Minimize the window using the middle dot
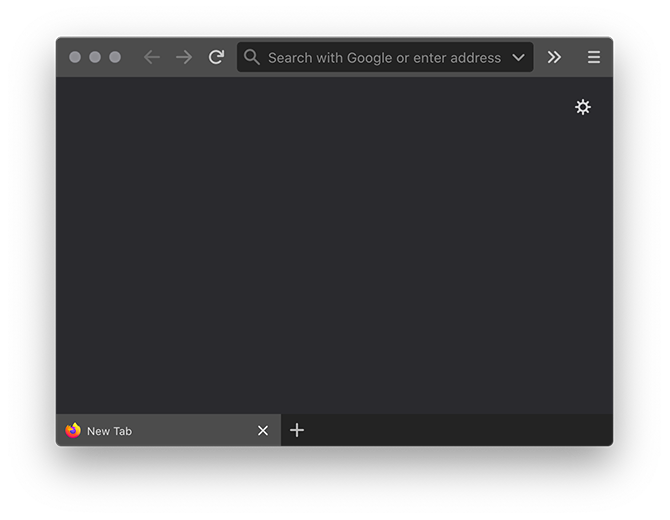The height and width of the screenshot is (520, 670). [95, 57]
